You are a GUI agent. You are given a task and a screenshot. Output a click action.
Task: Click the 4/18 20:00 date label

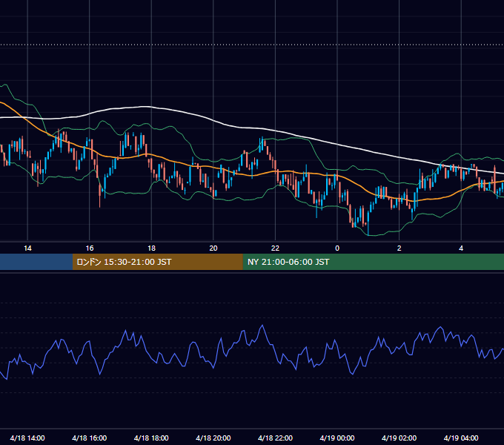(x=213, y=438)
